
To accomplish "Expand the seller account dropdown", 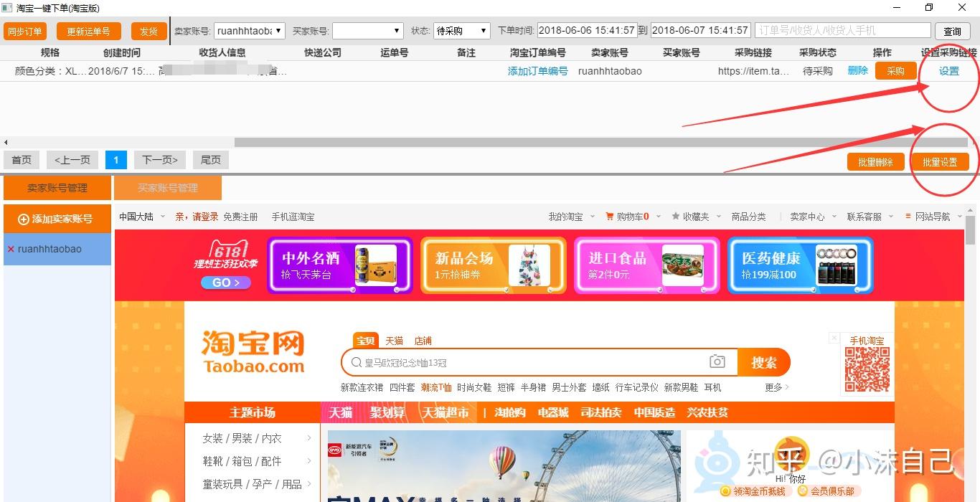I will click(278, 31).
